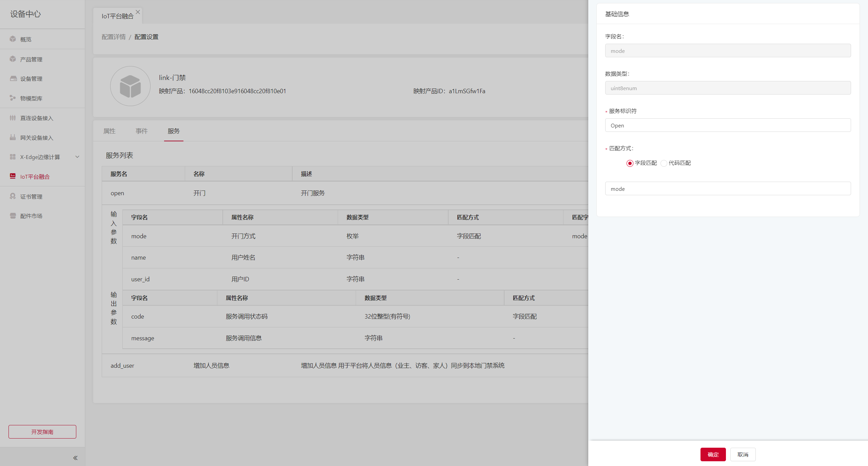Open the 开发指南 developer guide

[x=42, y=432]
